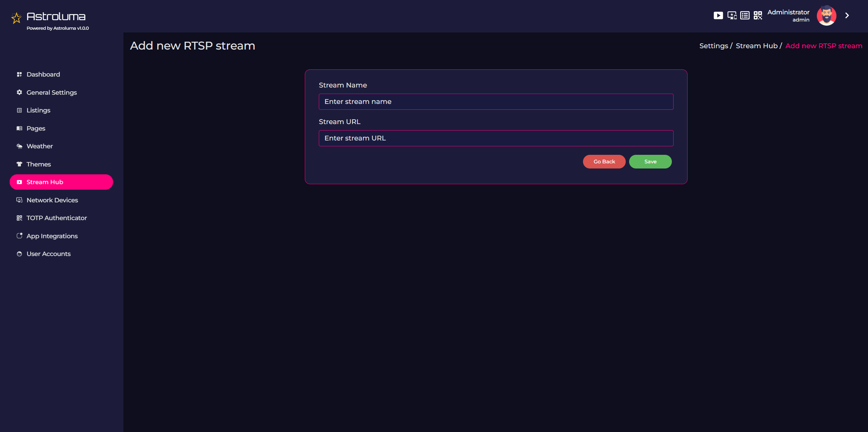Click the administrator avatar picture
Image resolution: width=868 pixels, height=432 pixels.
[x=826, y=15]
